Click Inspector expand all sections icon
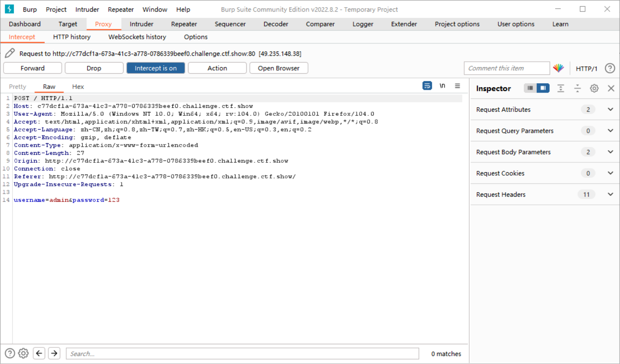Viewport: 620px width, 364px height. 560,89
